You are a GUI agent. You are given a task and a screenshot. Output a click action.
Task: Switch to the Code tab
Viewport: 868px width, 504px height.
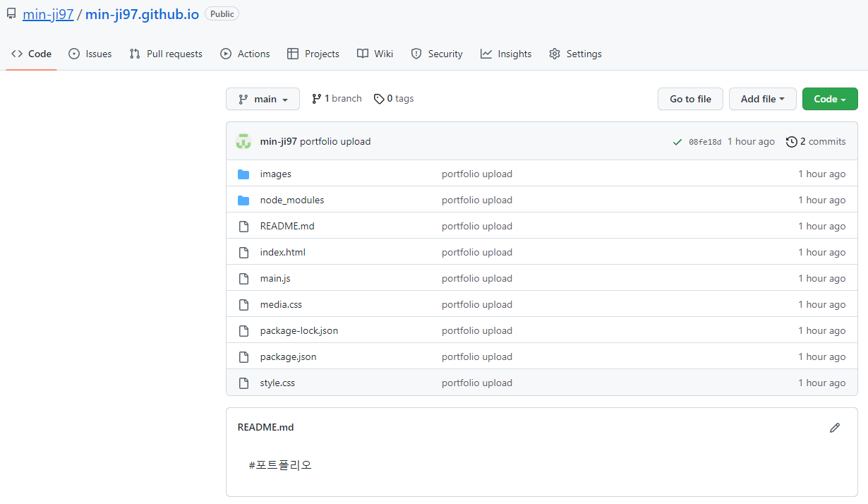pyautogui.click(x=31, y=54)
